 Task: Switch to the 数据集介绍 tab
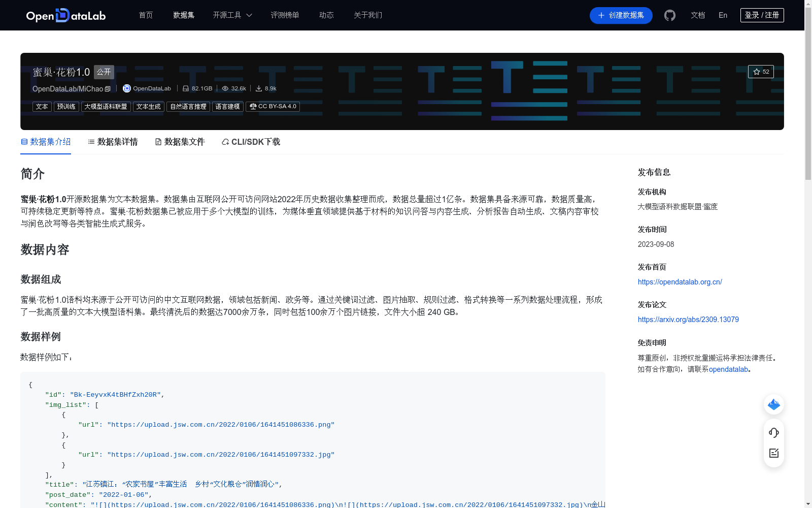pos(46,142)
